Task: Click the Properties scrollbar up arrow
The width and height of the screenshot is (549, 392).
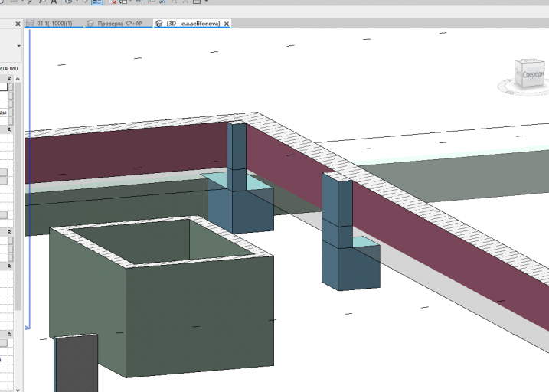Action: pyautogui.click(x=18, y=78)
